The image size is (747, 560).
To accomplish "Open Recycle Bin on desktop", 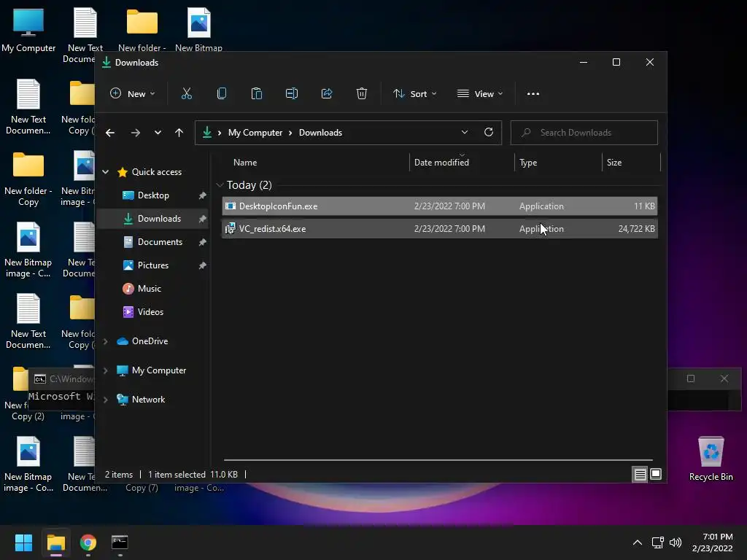I will [x=711, y=459].
